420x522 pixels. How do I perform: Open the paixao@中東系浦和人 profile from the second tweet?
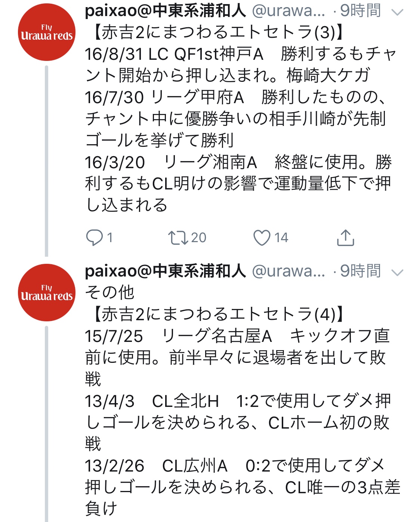[165, 271]
